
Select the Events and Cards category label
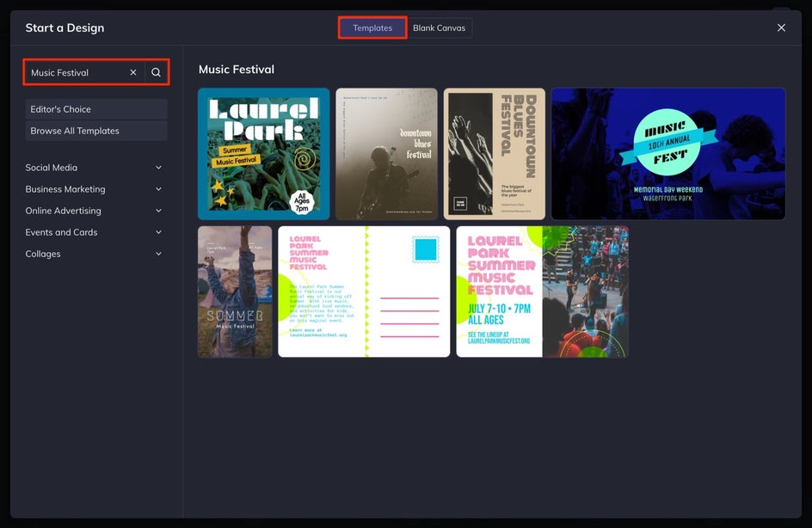(61, 232)
